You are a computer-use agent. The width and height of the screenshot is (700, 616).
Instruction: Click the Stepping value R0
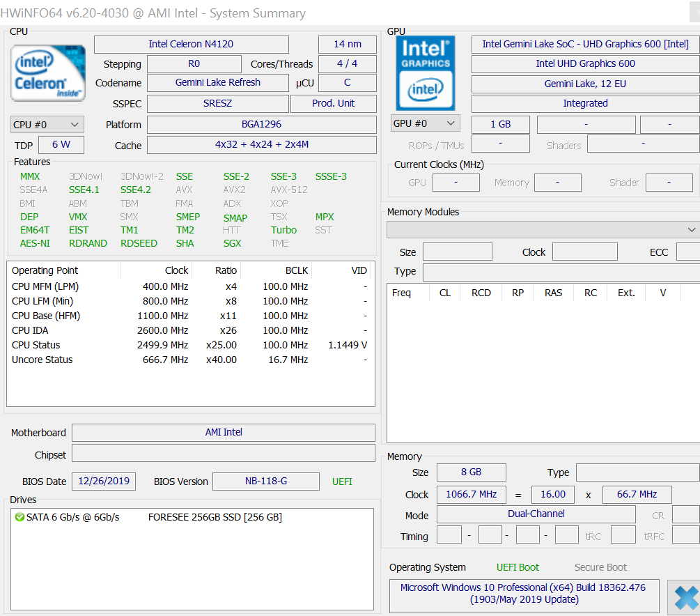(x=194, y=64)
